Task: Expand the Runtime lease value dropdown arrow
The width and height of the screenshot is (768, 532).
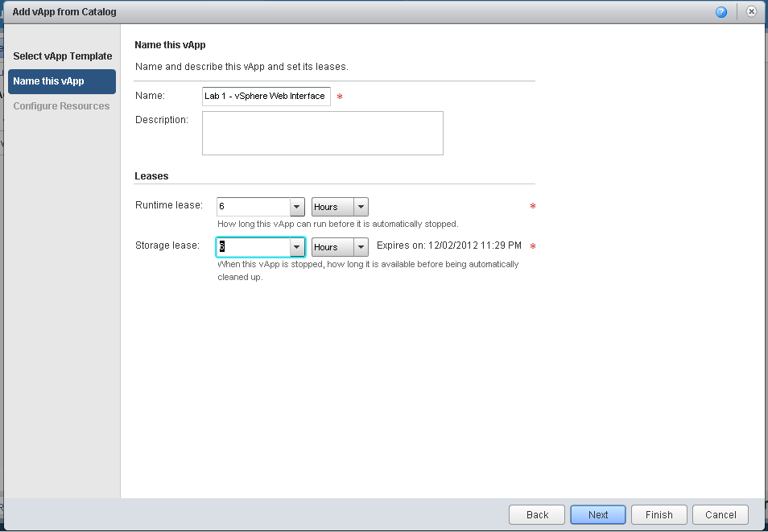Action: (x=297, y=207)
